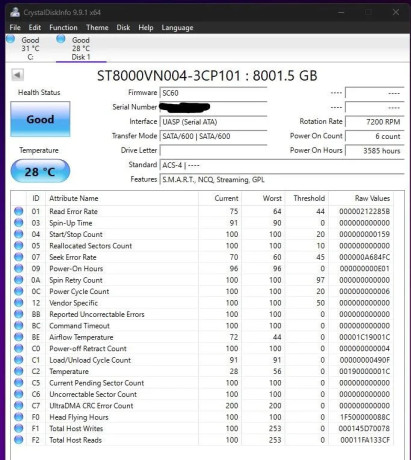Click the Interface field UASP (Serial ATA)

pos(213,122)
